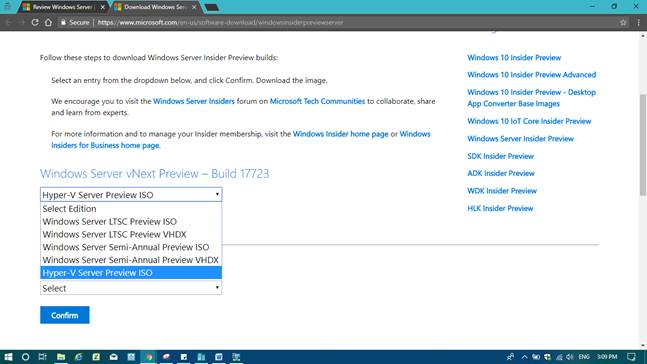Select Windows Server LTSC Preview ISO
647x364 pixels.
tap(131, 222)
